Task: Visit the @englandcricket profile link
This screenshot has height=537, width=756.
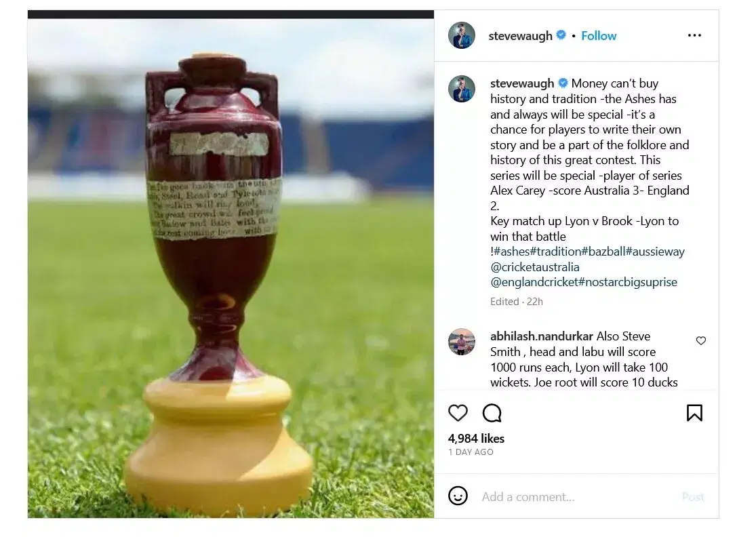Action: (534, 282)
